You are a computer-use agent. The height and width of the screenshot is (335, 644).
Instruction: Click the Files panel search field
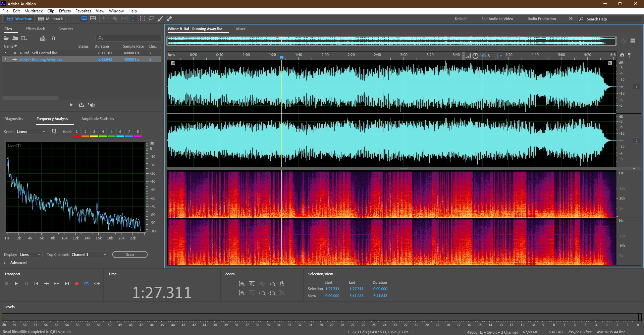[128, 38]
